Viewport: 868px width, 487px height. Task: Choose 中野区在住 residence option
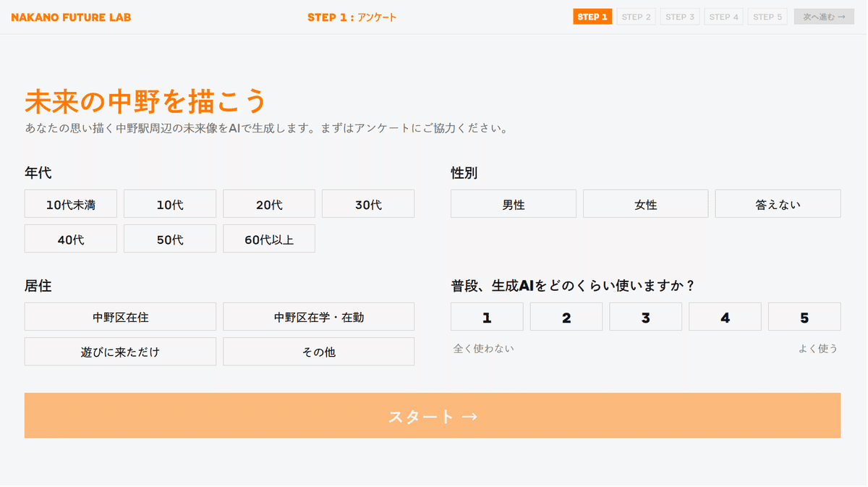coord(120,317)
